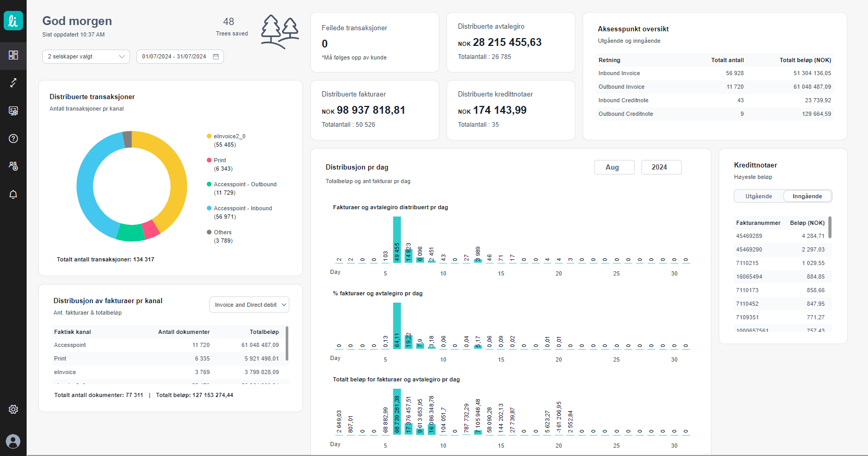868x456 pixels.
Task: Open the dashboard grid icon in sidebar
Action: coord(13,55)
